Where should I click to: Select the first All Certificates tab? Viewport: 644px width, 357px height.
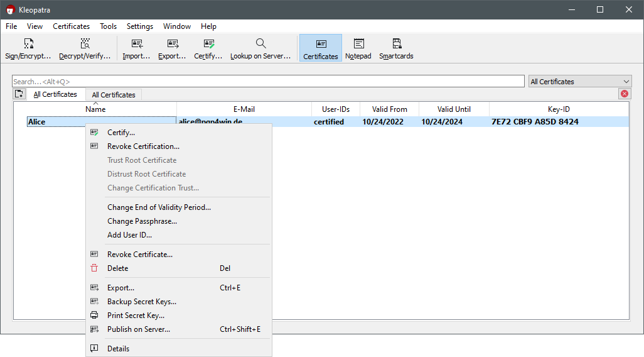(x=55, y=94)
